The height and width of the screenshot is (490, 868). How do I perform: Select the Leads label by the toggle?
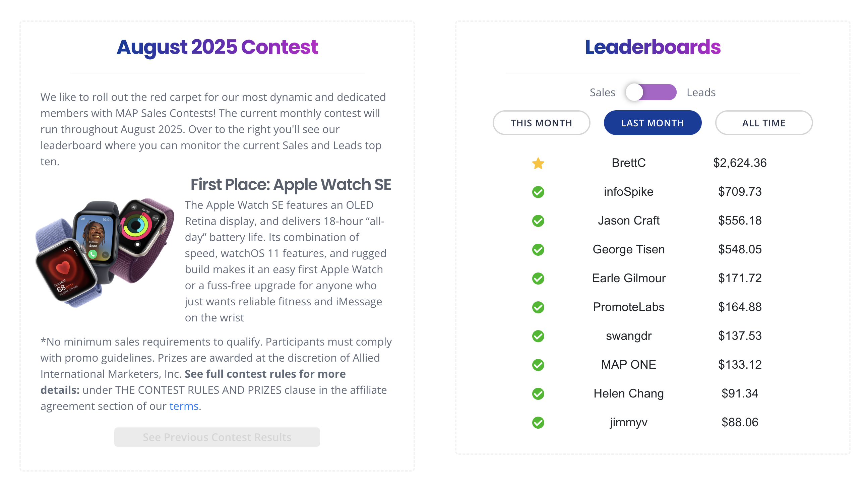[701, 93]
